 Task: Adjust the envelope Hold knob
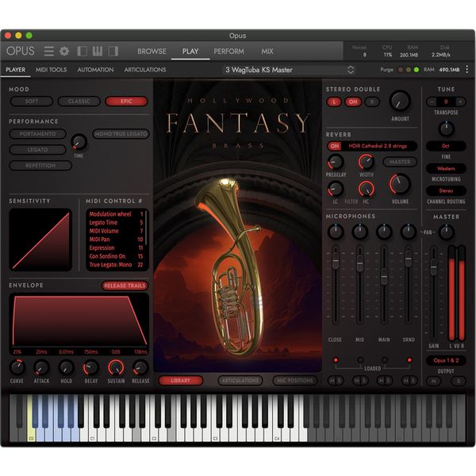point(66,367)
